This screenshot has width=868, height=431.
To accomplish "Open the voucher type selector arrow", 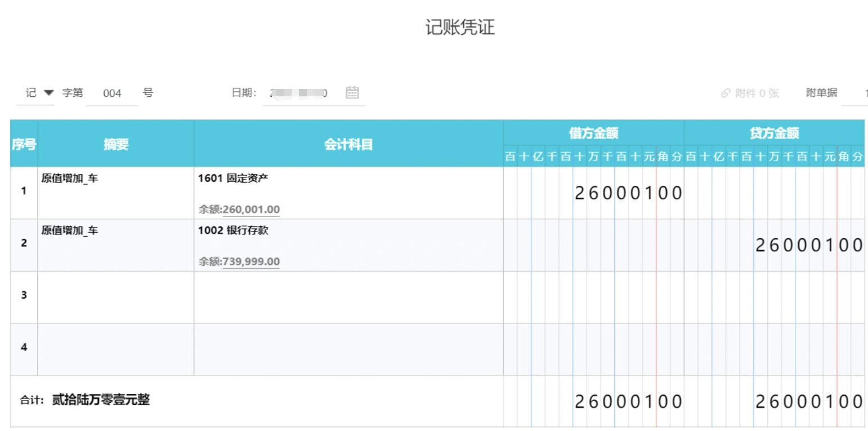I will tap(48, 94).
